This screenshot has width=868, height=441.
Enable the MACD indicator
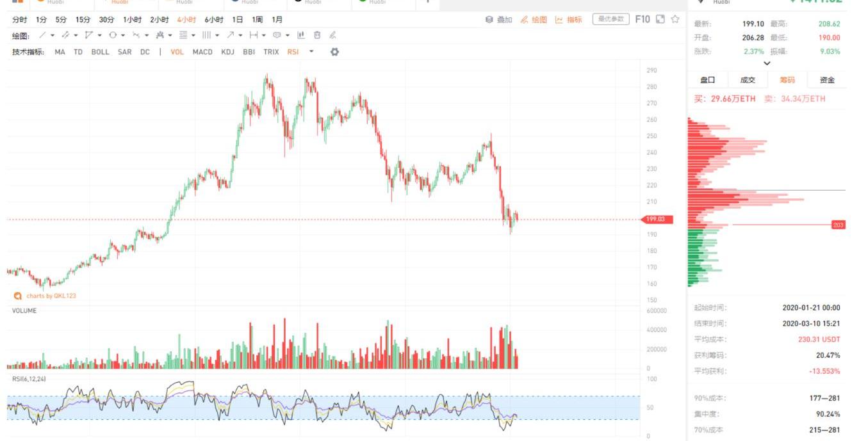[202, 52]
